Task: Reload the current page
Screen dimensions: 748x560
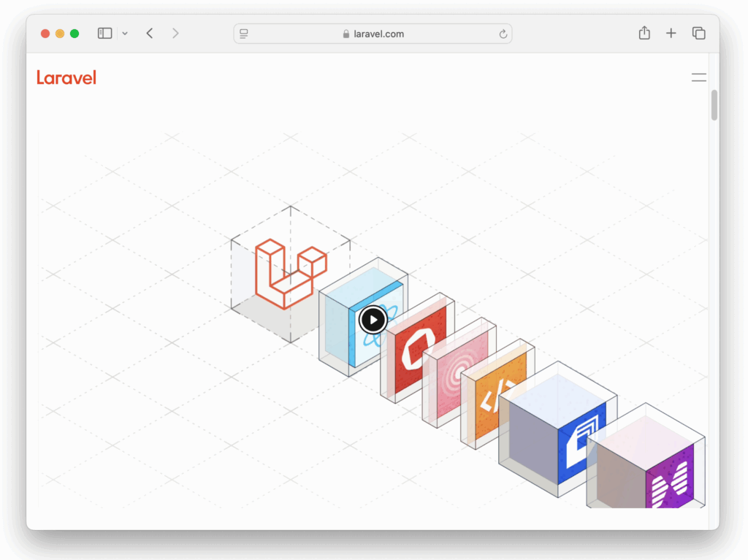Action: click(x=503, y=34)
